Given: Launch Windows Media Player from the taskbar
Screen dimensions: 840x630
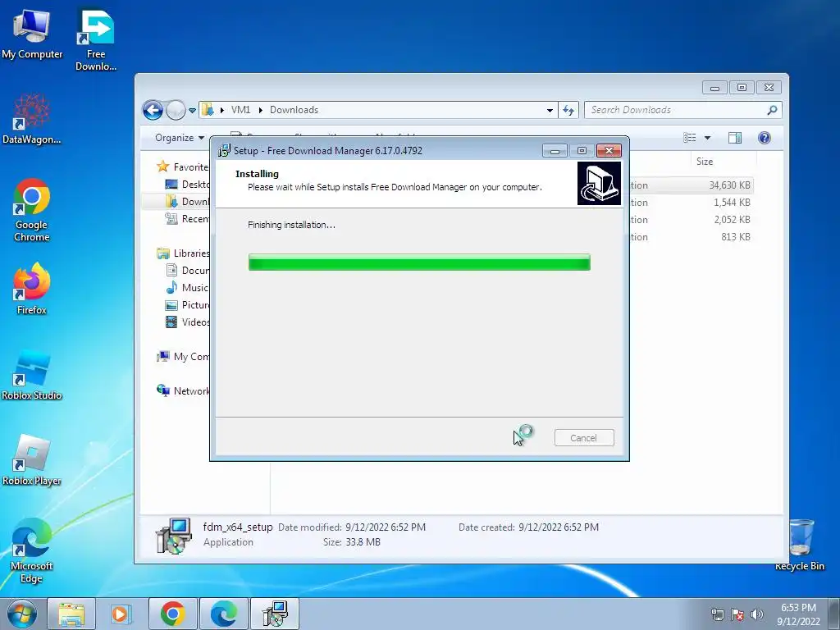Looking at the screenshot, I should (x=121, y=614).
